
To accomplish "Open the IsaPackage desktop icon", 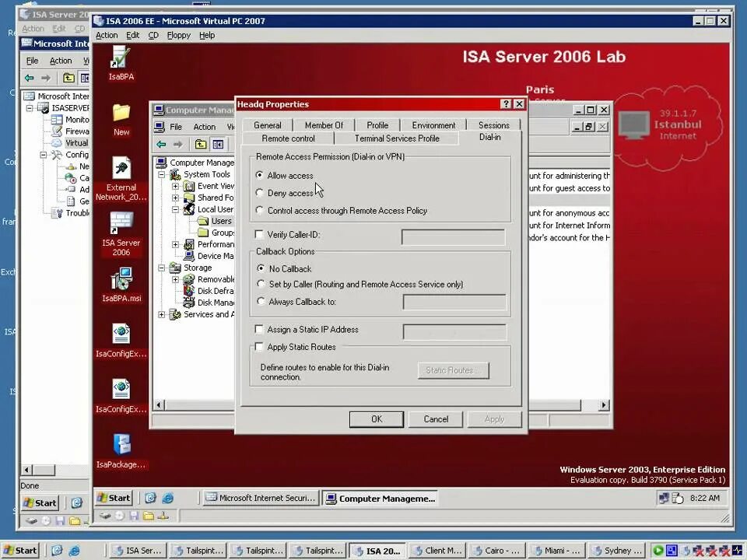I will coord(121,450).
